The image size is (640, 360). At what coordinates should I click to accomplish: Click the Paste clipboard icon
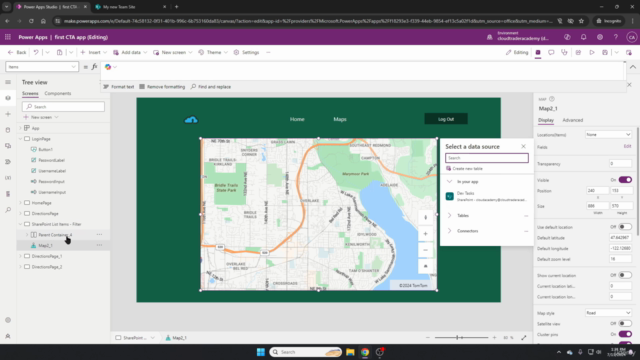59,52
